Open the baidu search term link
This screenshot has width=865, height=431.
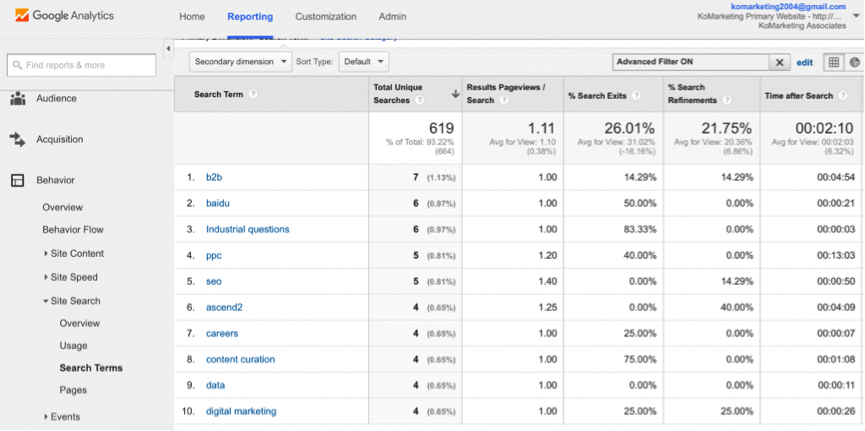tap(218, 203)
